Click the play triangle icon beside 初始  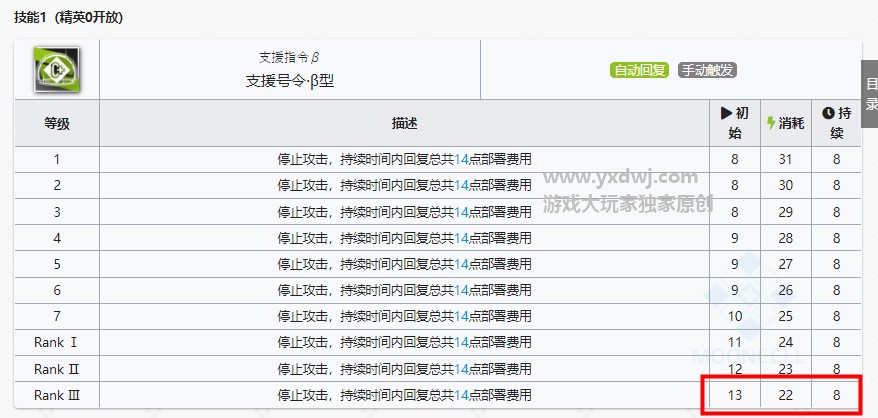click(x=727, y=113)
